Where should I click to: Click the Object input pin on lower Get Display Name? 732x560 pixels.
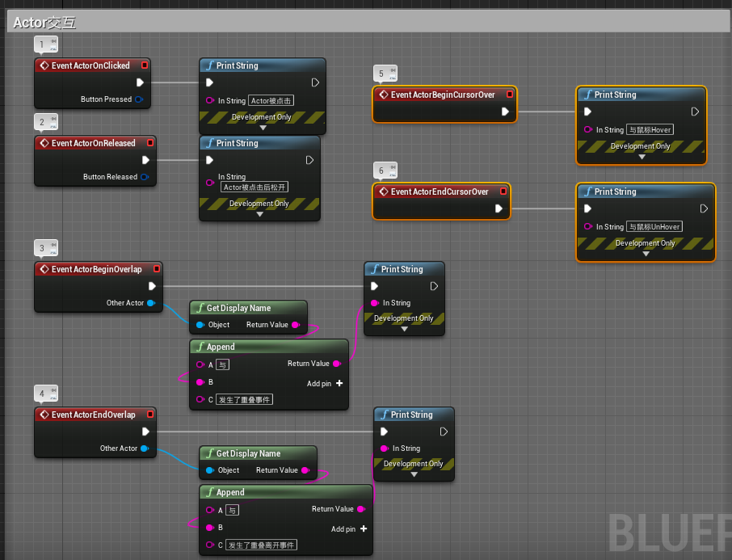[x=209, y=469]
